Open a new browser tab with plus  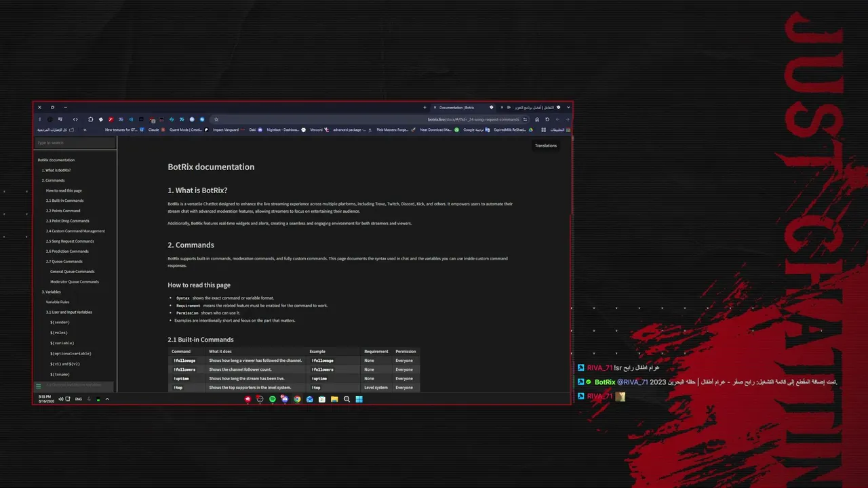point(425,107)
